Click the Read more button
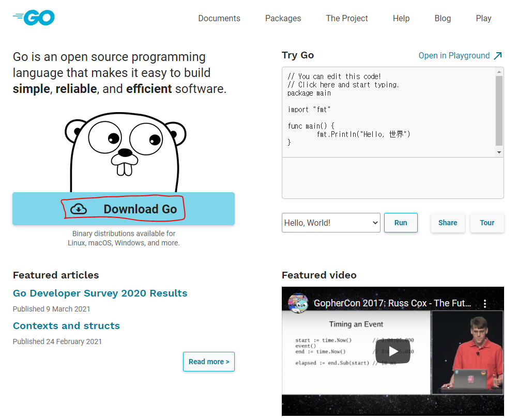Image resolution: width=532 pixels, height=420 pixels. click(x=209, y=362)
